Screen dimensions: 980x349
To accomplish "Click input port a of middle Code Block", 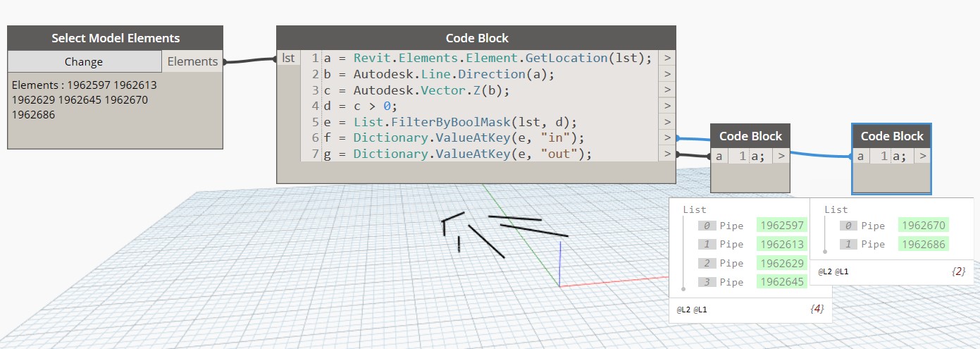I will coord(719,157).
